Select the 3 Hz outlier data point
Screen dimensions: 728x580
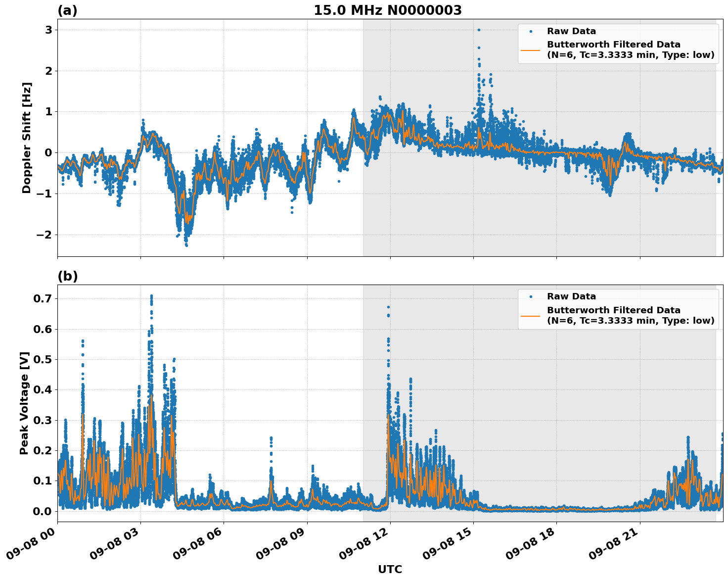point(479,30)
